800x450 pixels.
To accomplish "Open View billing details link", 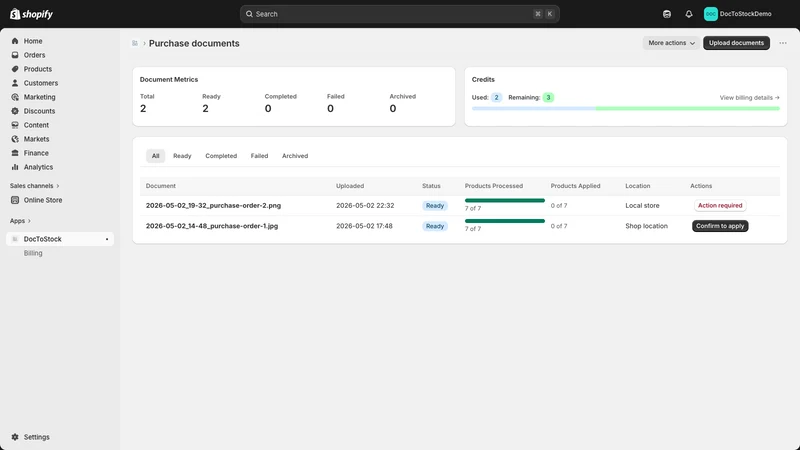I will [x=749, y=97].
